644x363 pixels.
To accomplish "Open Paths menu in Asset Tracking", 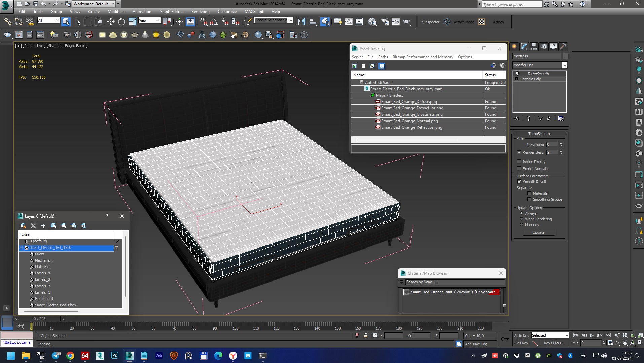I will 383,57.
